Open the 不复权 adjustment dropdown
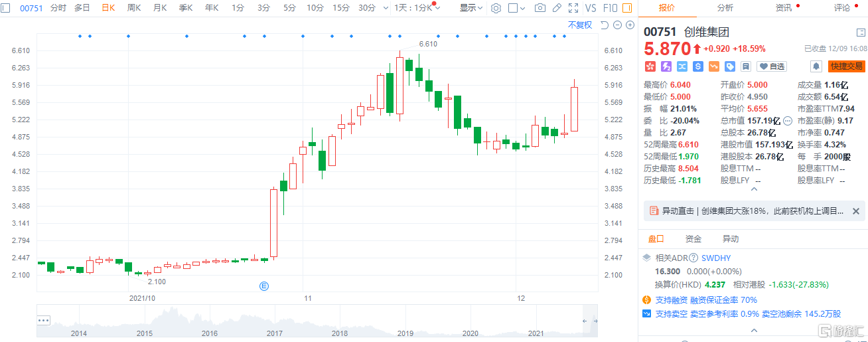The image size is (868, 342). (x=579, y=25)
